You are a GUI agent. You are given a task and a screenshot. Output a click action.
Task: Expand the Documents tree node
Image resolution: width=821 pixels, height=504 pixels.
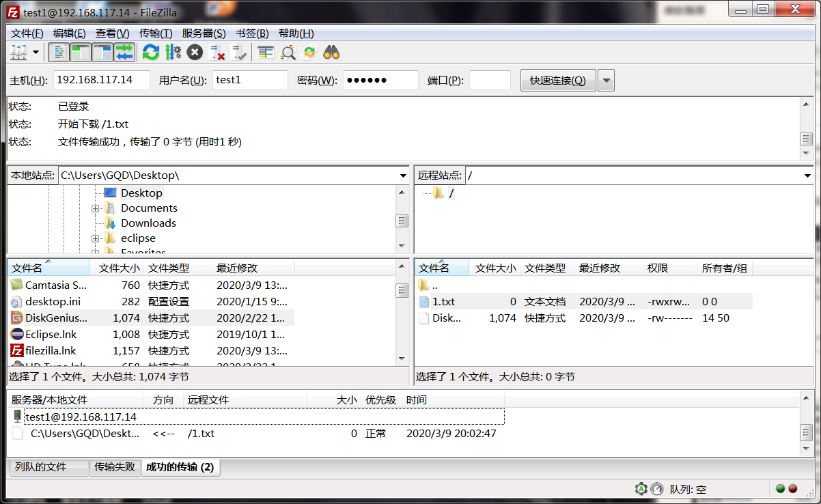click(95, 208)
